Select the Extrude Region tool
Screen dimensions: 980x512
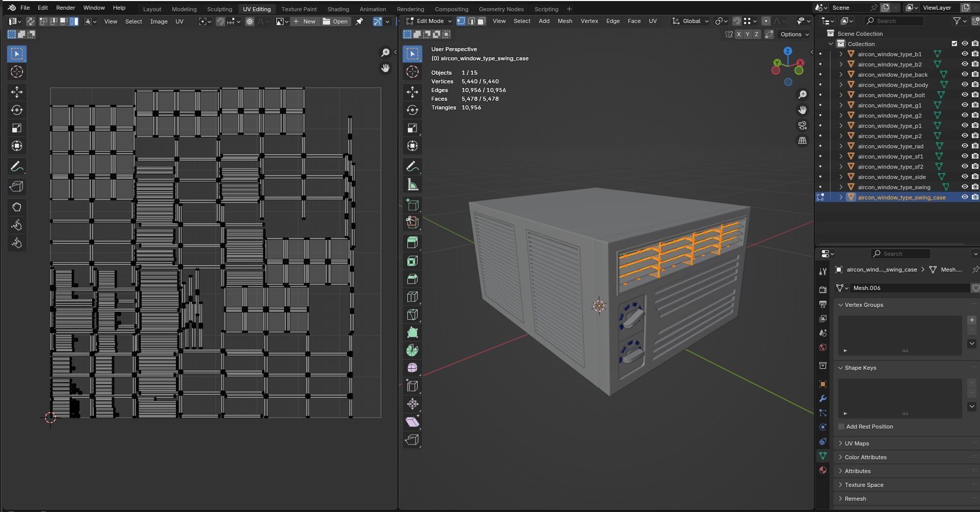tap(412, 243)
